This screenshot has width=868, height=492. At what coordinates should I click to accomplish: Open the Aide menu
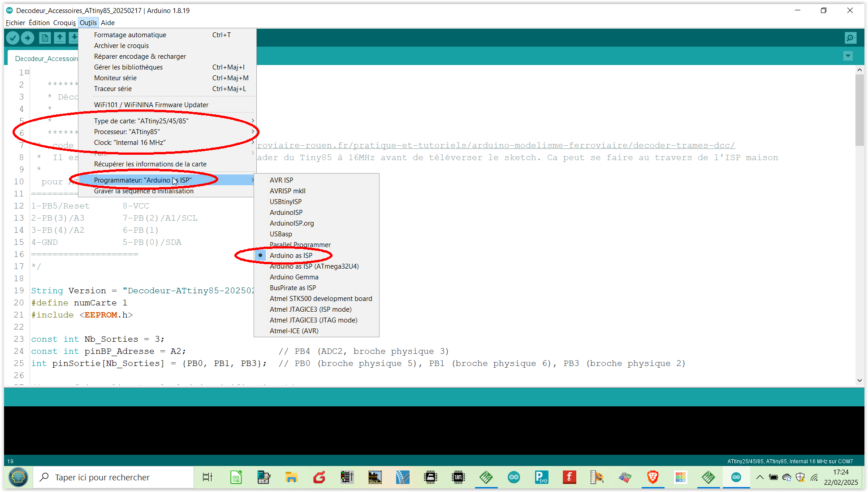coord(108,23)
